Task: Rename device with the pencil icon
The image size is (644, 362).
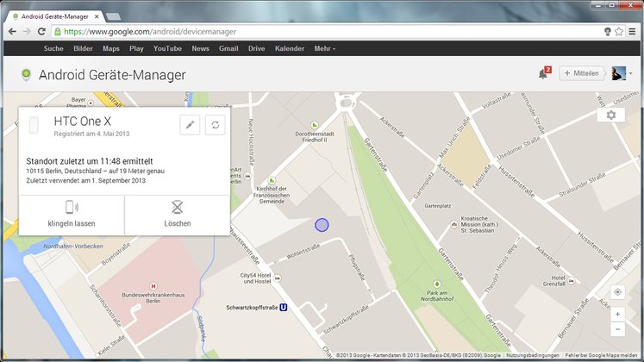Action: [190, 125]
